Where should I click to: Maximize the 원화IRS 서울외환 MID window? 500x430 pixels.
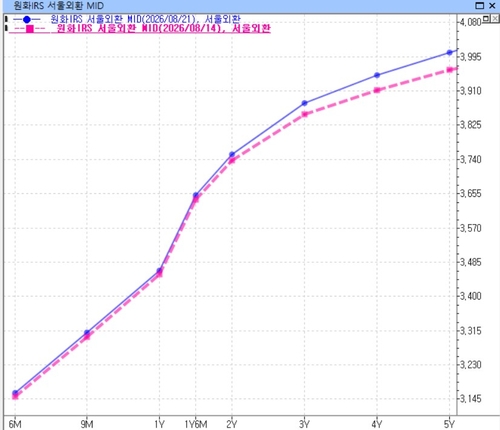click(x=479, y=5)
